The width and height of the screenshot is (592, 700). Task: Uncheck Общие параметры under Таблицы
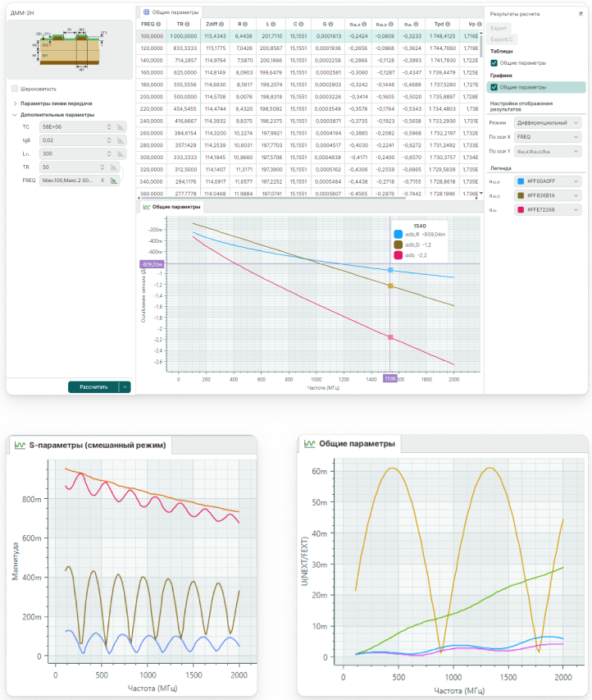[x=494, y=62]
